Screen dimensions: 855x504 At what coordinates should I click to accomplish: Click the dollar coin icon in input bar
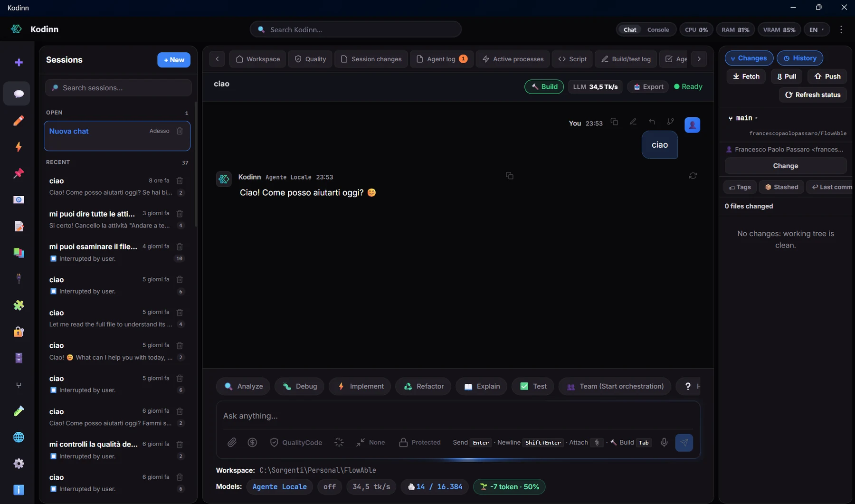click(x=252, y=442)
